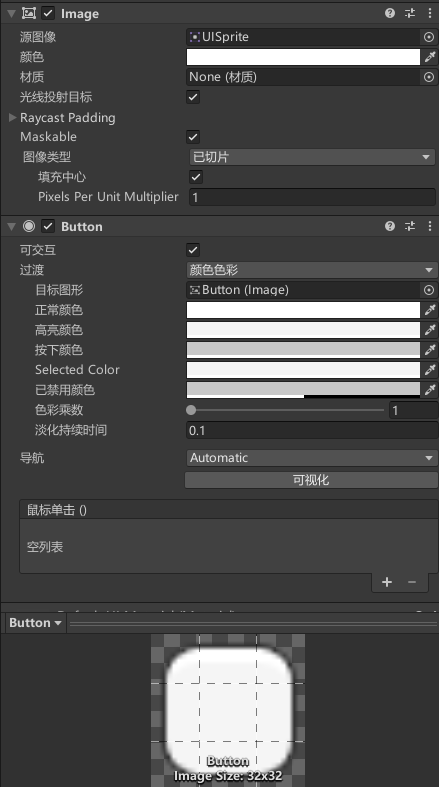Screen dimensions: 439x787
Task: Open the 正常颜色 color swatch
Action: coord(303,310)
